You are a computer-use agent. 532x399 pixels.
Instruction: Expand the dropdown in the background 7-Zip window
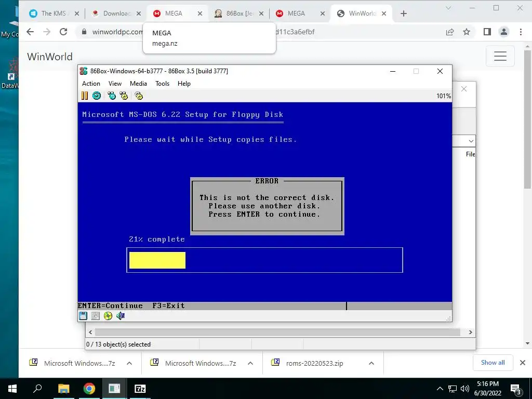(x=471, y=141)
